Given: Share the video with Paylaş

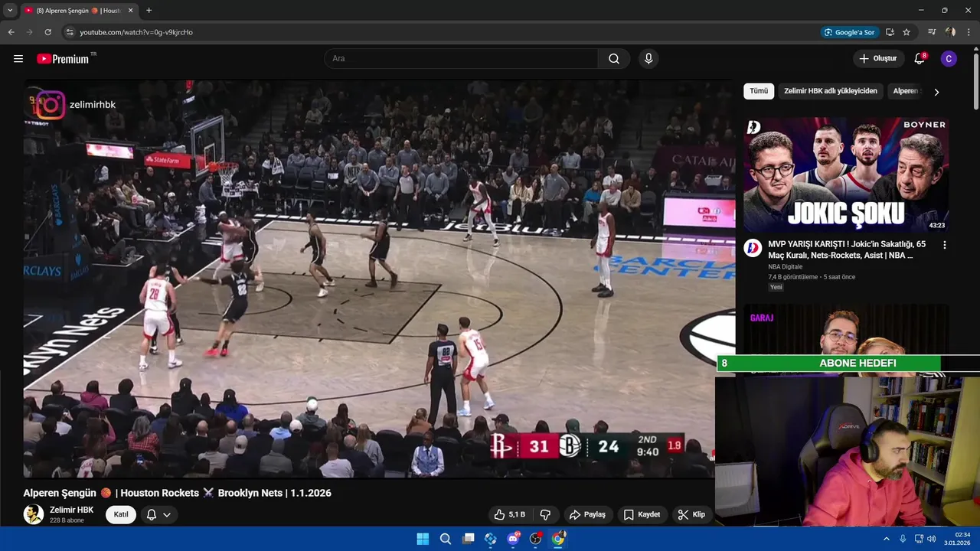Looking at the screenshot, I should [x=587, y=514].
